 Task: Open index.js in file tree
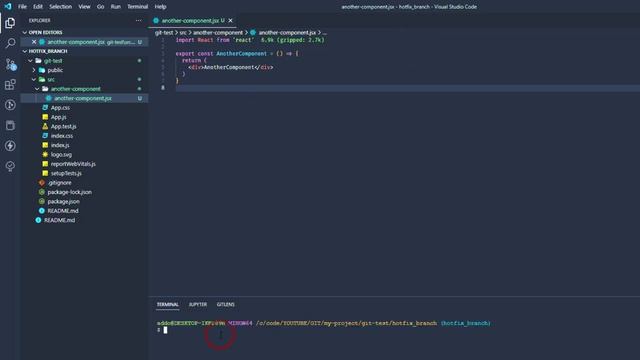(x=60, y=145)
